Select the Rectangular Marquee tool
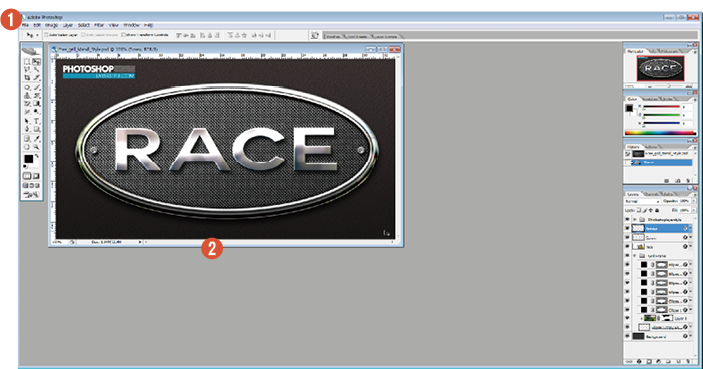 (26, 61)
